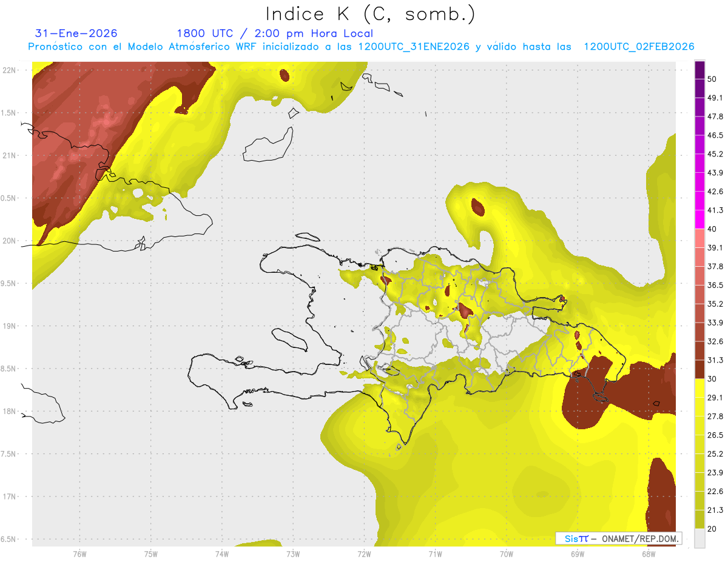The image size is (728, 562).
Task: Click the legend value "31.3"
Action: coord(715,360)
